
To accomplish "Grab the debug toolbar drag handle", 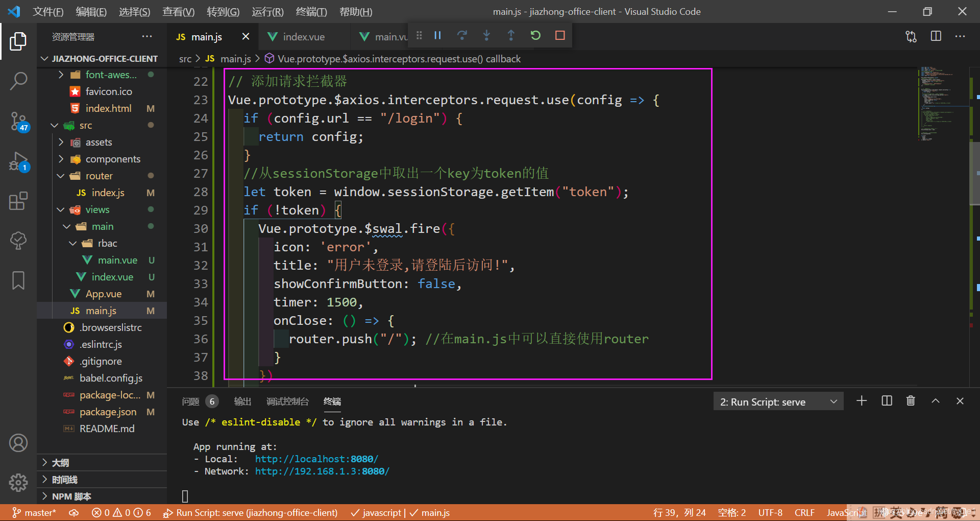I will coord(419,35).
